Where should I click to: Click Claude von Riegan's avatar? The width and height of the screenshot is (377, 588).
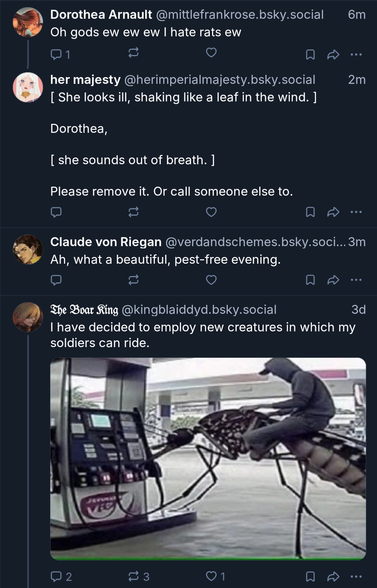click(28, 249)
